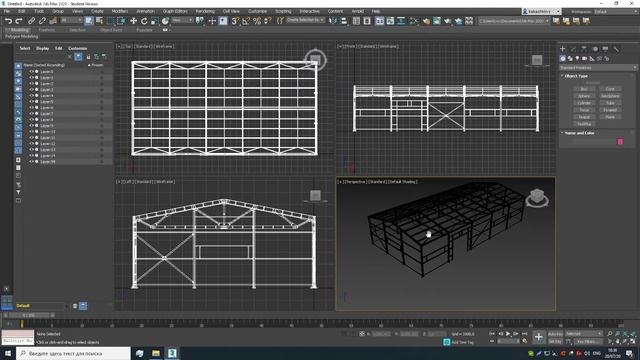Open the selection filter dropdown in toolbar
The image size is (640, 360).
pyautogui.click(x=71, y=20)
